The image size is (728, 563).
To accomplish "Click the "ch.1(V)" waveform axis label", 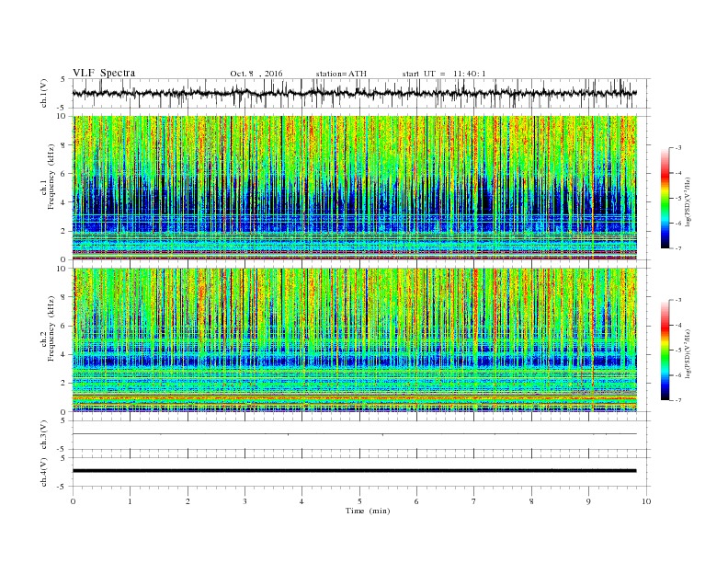I will (x=43, y=93).
